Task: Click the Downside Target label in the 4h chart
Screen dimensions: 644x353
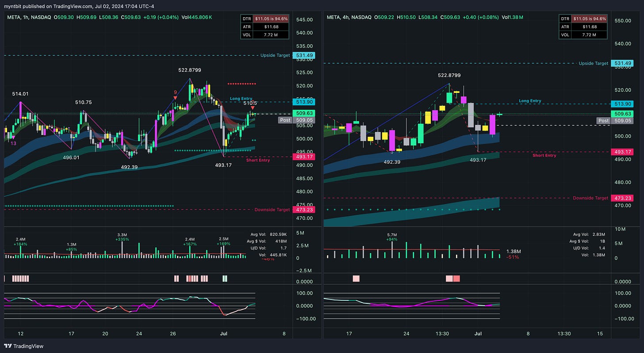Action: [590, 198]
